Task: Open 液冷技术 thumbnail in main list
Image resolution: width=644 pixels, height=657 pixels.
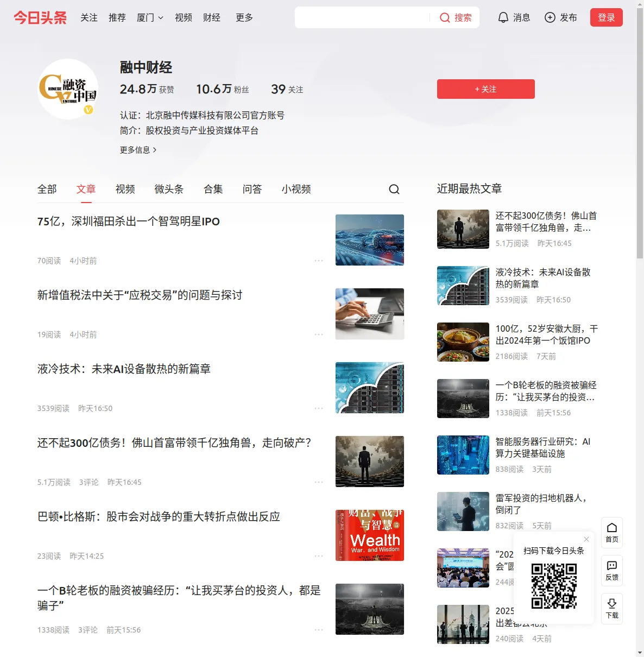Action: (x=370, y=388)
